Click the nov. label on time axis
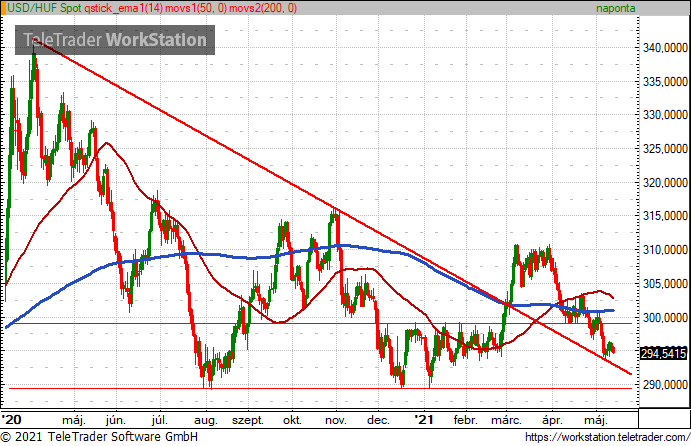691x446 pixels. 336,420
